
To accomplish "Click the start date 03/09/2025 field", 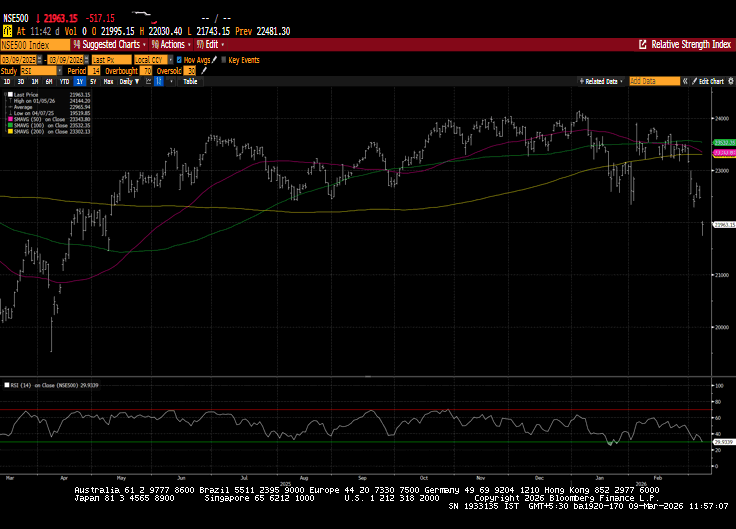I will [19, 60].
